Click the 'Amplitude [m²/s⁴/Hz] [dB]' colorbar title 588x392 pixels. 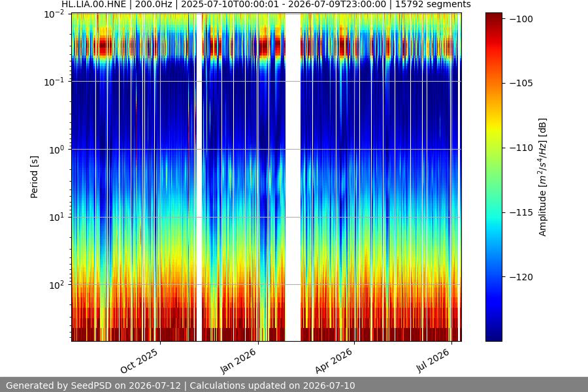tap(543, 177)
